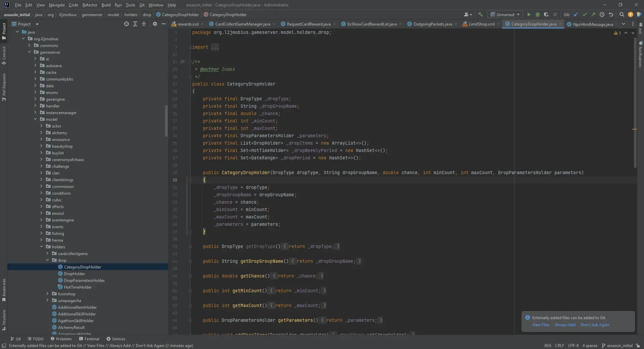
Task: Open the Ant tool window on right edge
Action: point(640,28)
